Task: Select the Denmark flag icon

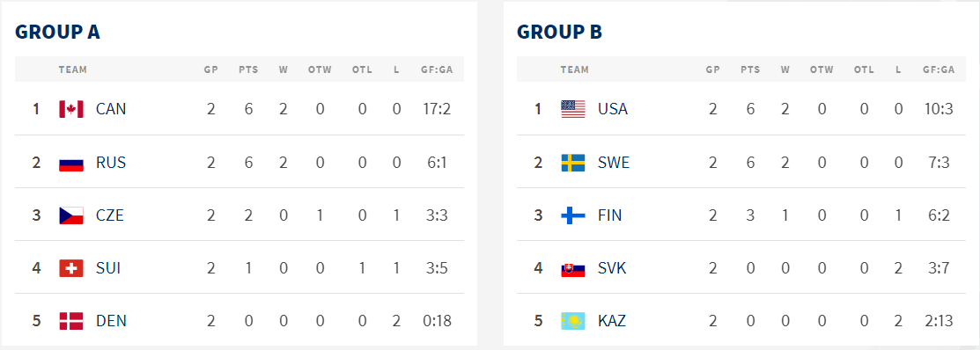Action: pos(71,321)
